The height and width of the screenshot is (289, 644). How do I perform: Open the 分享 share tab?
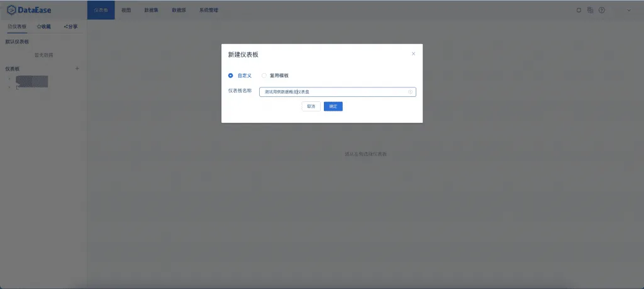point(70,26)
